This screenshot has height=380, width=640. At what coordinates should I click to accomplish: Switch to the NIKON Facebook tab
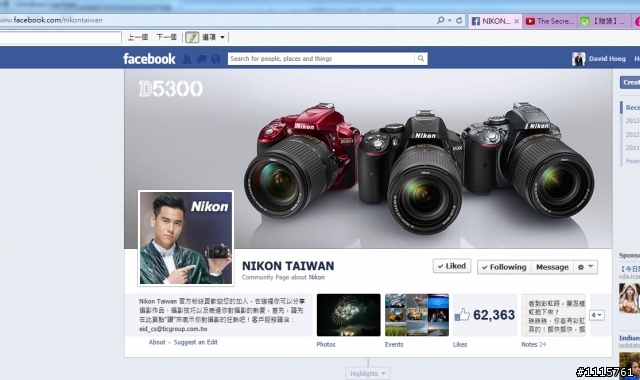[x=492, y=21]
